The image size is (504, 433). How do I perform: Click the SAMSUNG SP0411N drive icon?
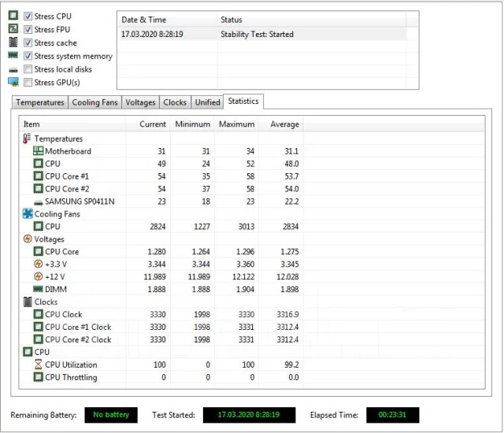(x=39, y=202)
